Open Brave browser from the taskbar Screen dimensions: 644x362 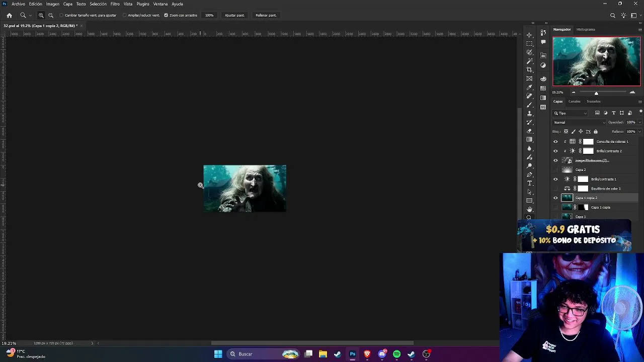pyautogui.click(x=367, y=354)
